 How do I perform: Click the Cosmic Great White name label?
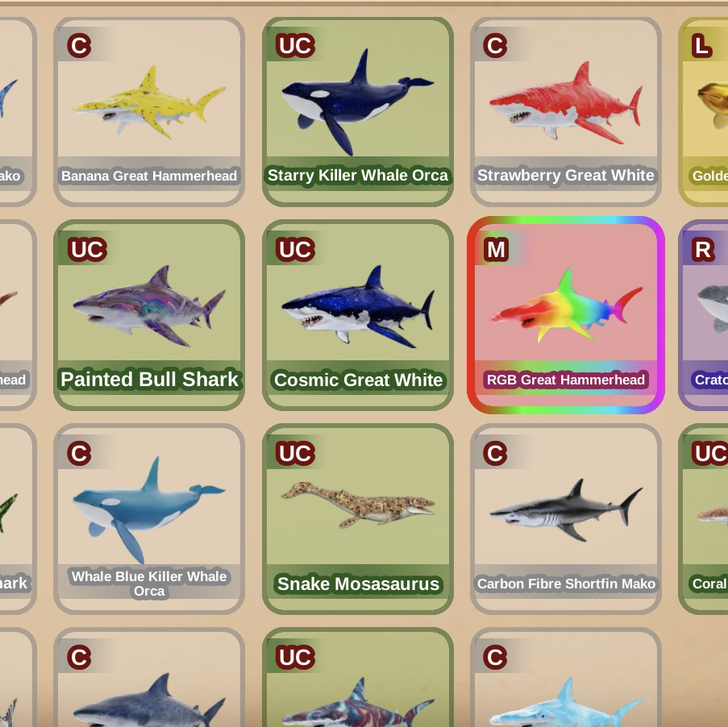pos(358,380)
